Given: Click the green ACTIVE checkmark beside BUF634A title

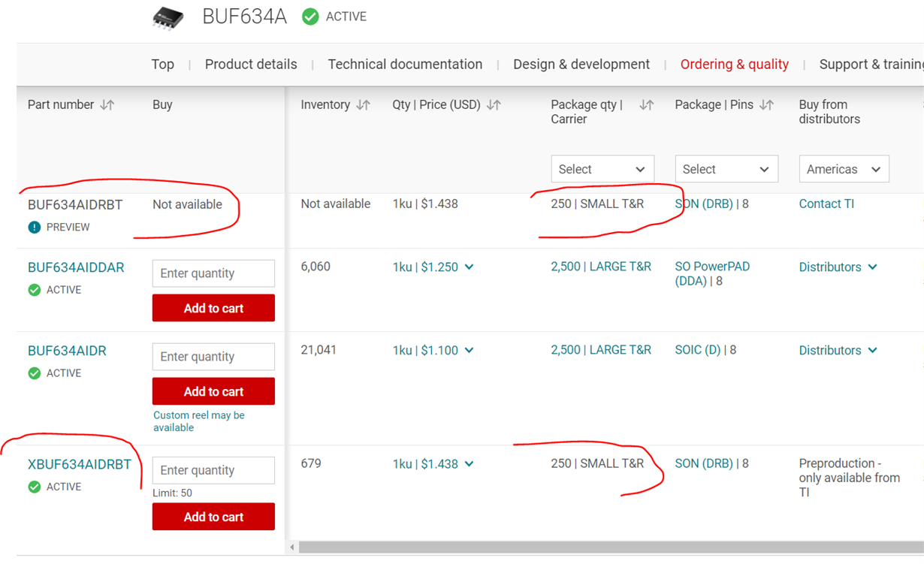Looking at the screenshot, I should pos(310,17).
